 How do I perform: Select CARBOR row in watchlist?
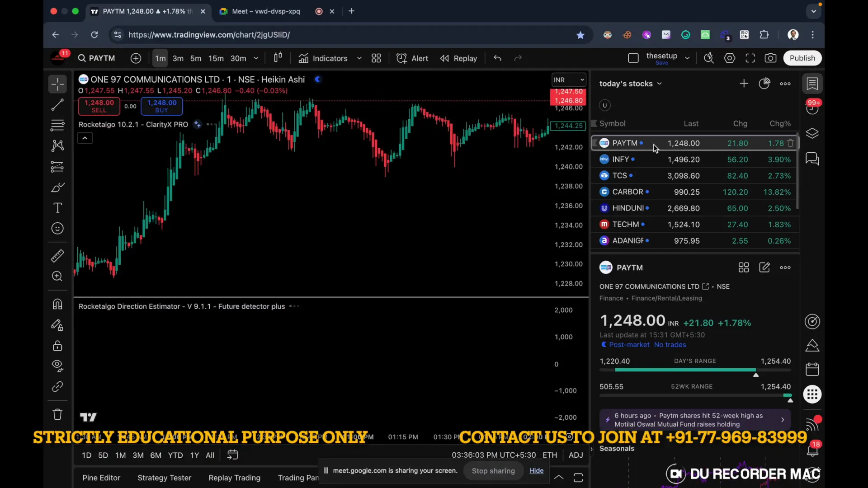[695, 192]
